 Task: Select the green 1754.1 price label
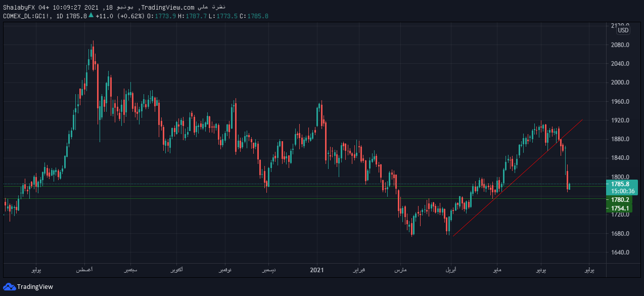pyautogui.click(x=619, y=208)
